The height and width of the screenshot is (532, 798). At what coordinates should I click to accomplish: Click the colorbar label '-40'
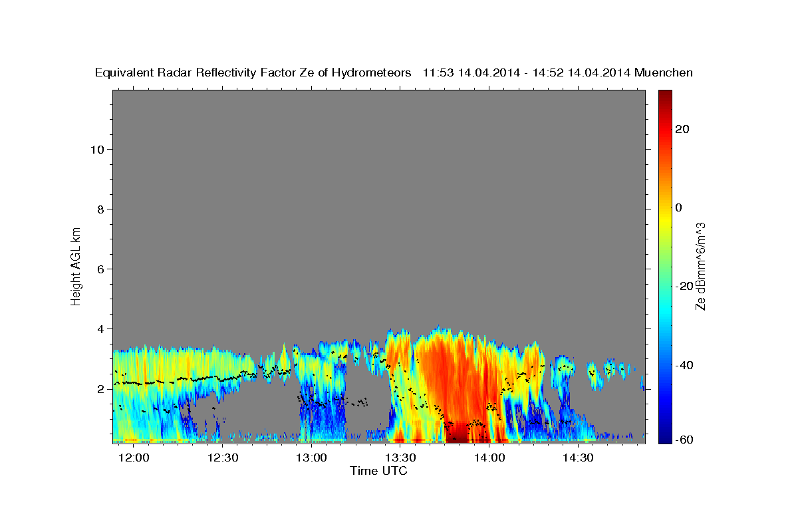[x=684, y=365]
